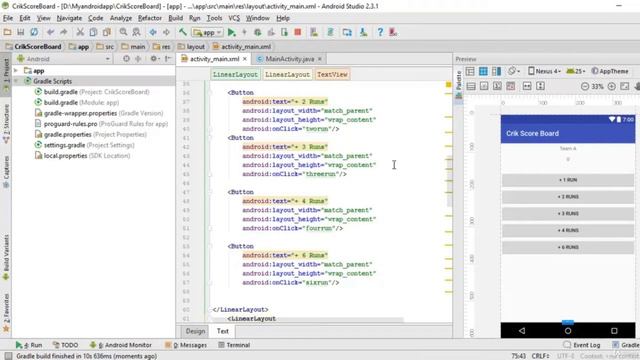Toggle the Palette side tab
640x360 pixels.
(459, 84)
